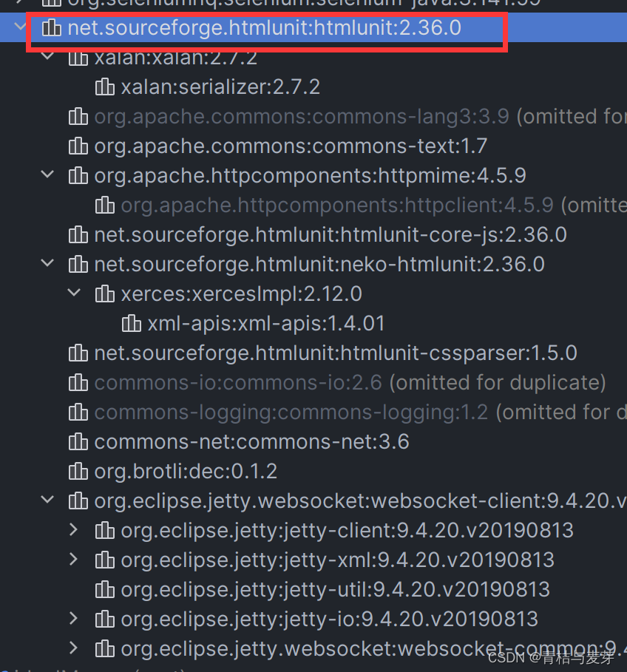Select neko-htmlunit:2.36.0 row
The image size is (627, 672).
pos(313,265)
